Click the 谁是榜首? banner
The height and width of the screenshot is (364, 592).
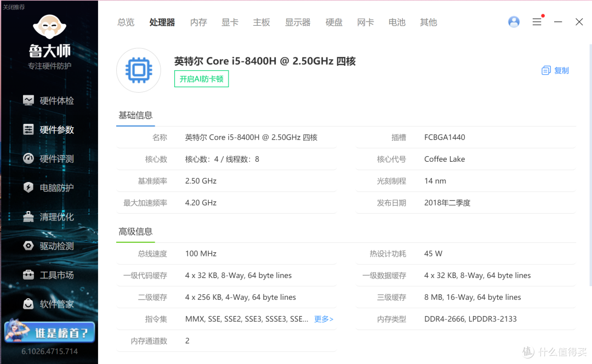tap(49, 332)
